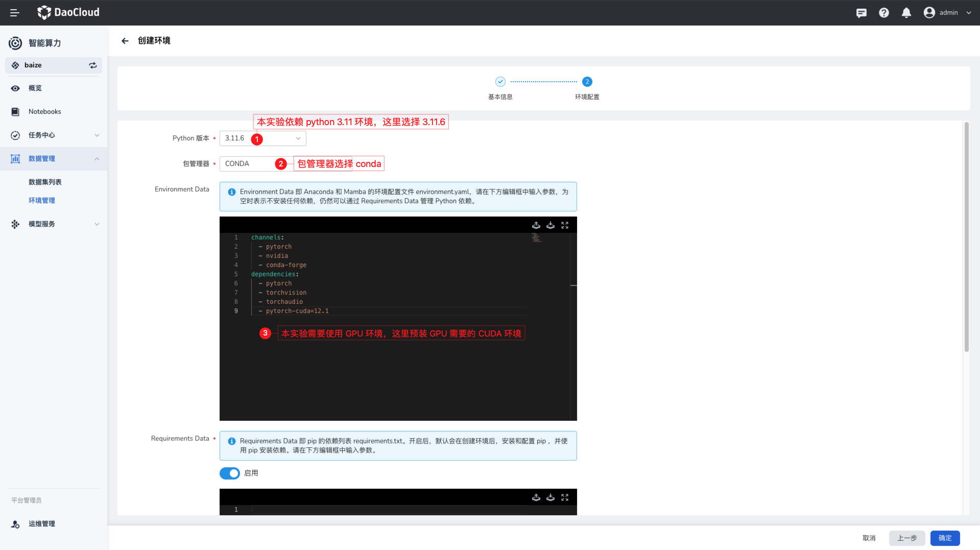Click download icon in Requirements Data editor
This screenshot has height=550, width=980.
[x=550, y=497]
